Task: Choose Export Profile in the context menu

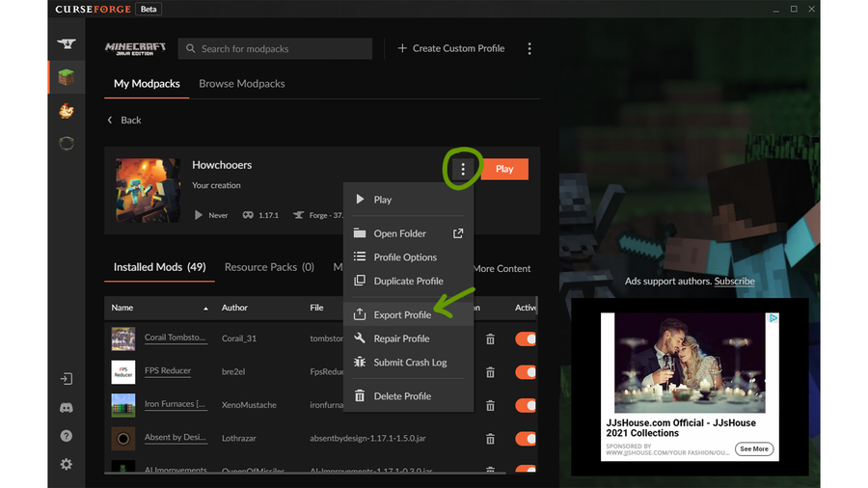Action: coord(409,314)
